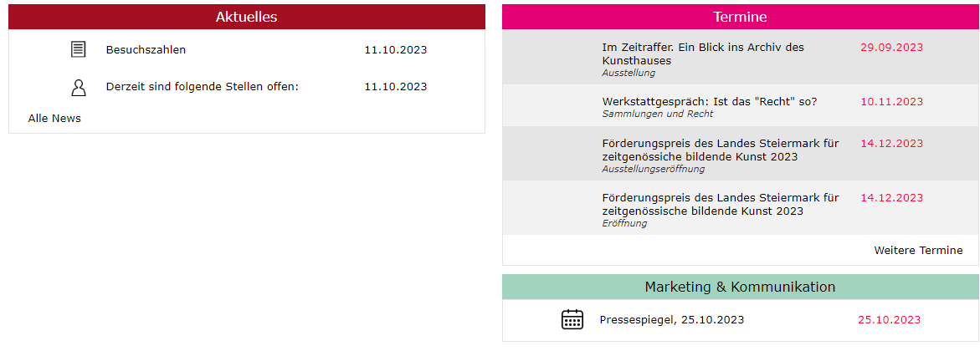Screen dimensions: 980x351
Task: Select the Aktuelles section header
Action: coord(247,17)
